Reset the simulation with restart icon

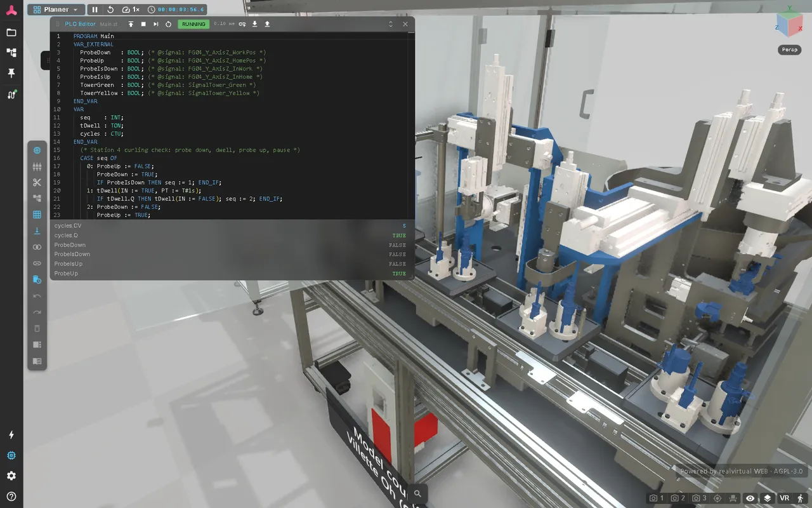pos(110,10)
